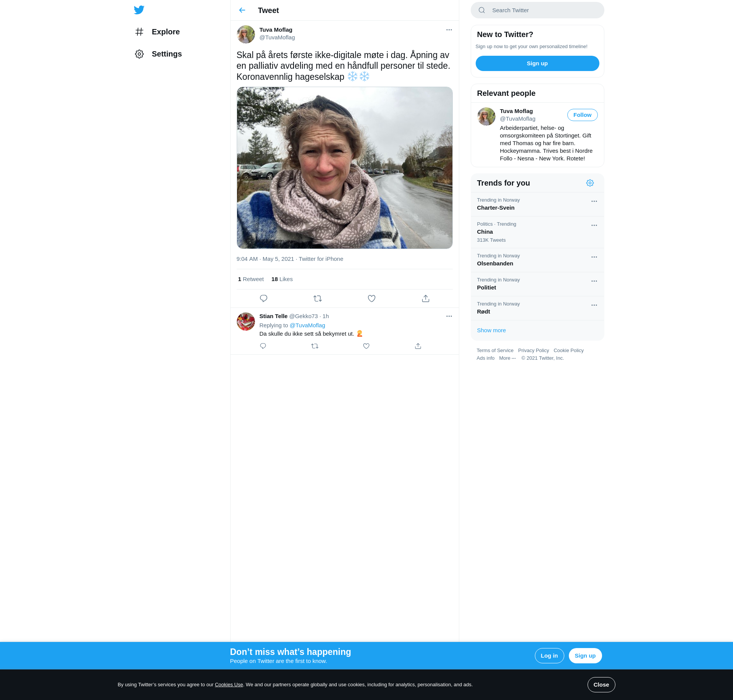
Task: Open Tuva Moflag name in Relevant people
Action: 516,111
